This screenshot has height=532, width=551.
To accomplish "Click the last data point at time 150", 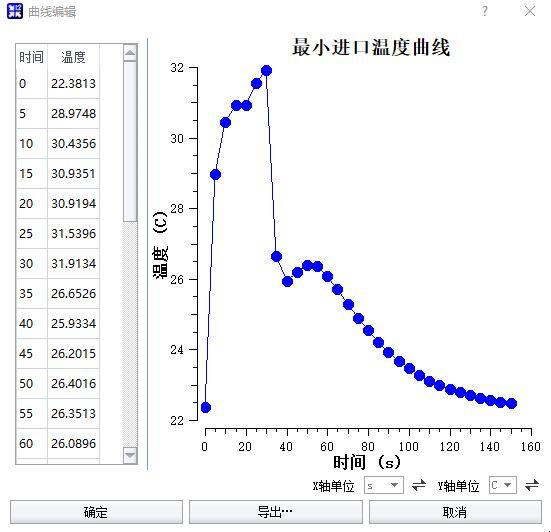I will [512, 403].
